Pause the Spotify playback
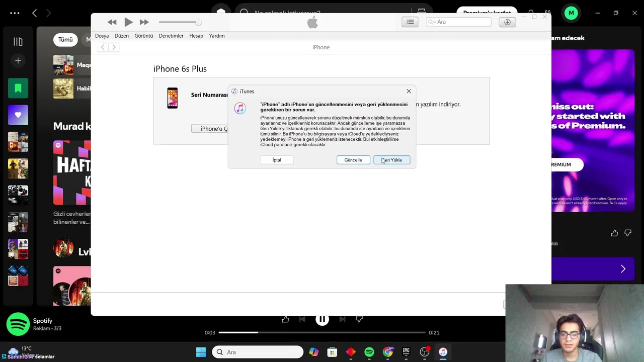The image size is (644, 362). (x=322, y=319)
